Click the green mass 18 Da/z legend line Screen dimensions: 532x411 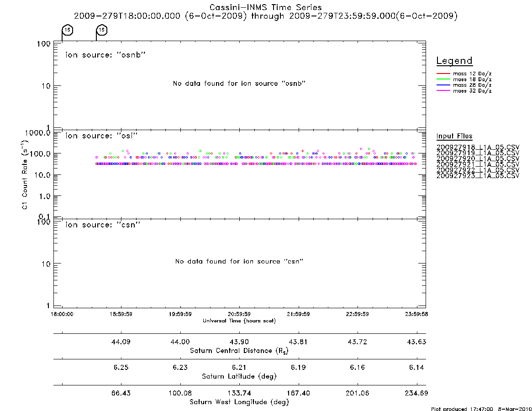tap(443, 79)
